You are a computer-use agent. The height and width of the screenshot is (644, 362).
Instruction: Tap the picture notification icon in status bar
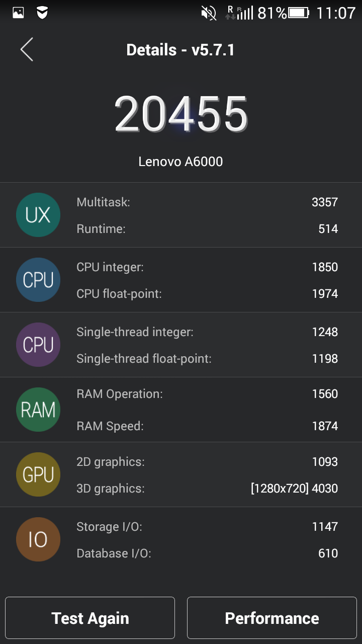[18, 13]
